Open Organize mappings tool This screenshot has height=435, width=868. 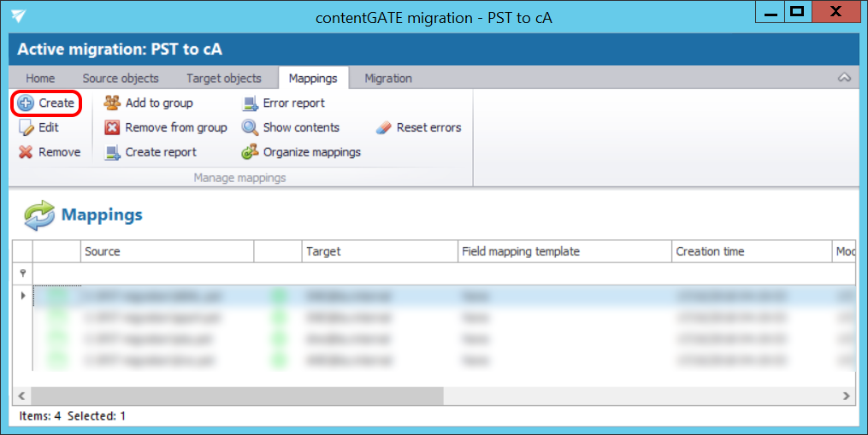[250, 153]
